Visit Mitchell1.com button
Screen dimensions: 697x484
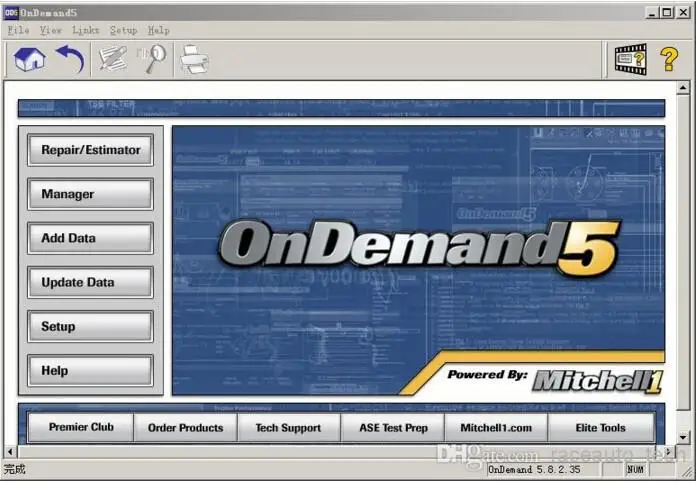pos(496,428)
